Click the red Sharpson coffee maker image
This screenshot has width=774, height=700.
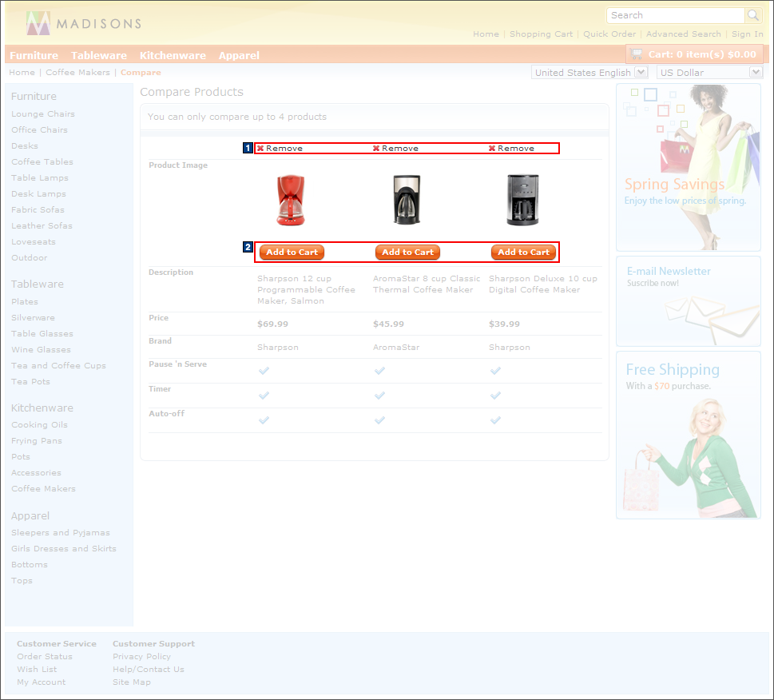click(291, 200)
